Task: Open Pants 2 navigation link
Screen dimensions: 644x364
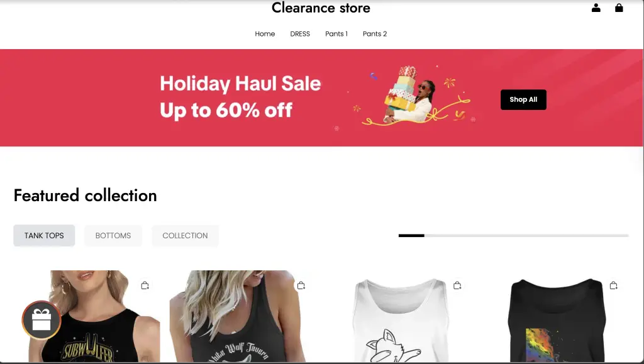Action: (x=375, y=34)
